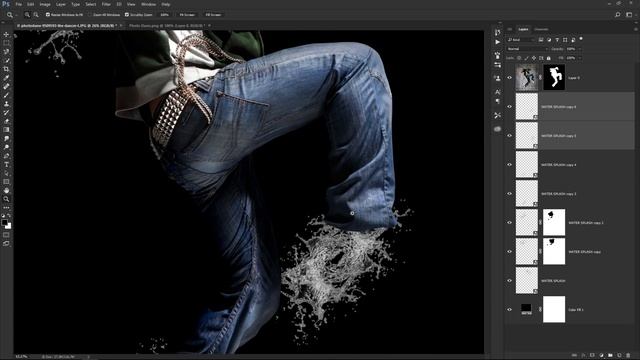This screenshot has height=360, width=640.
Task: Click the lock position icon
Action: [x=534, y=58]
